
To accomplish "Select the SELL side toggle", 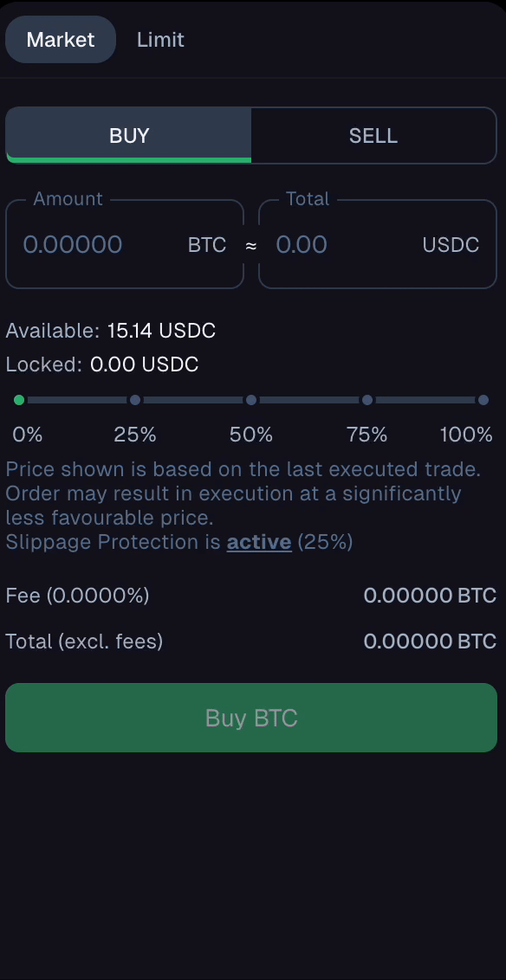I will [373, 135].
